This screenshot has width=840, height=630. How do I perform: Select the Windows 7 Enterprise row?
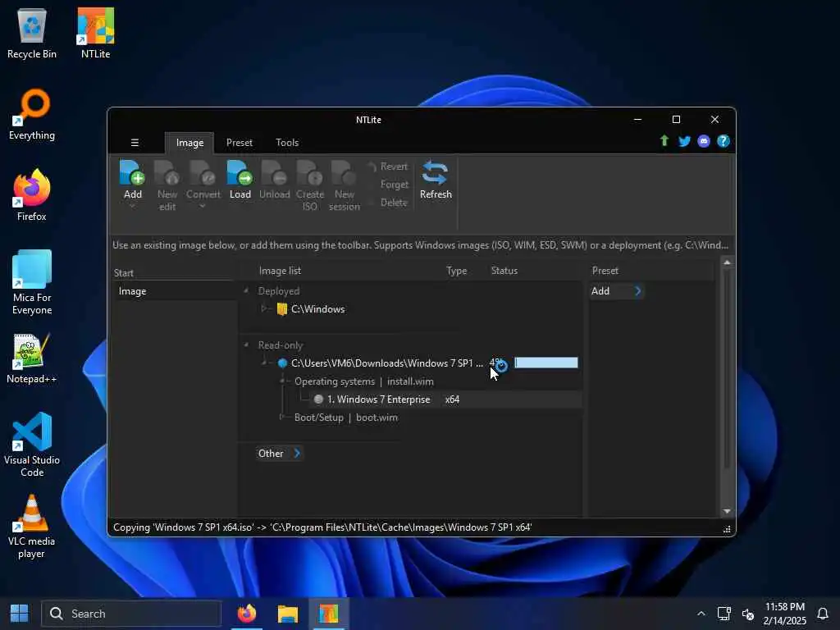click(445, 399)
